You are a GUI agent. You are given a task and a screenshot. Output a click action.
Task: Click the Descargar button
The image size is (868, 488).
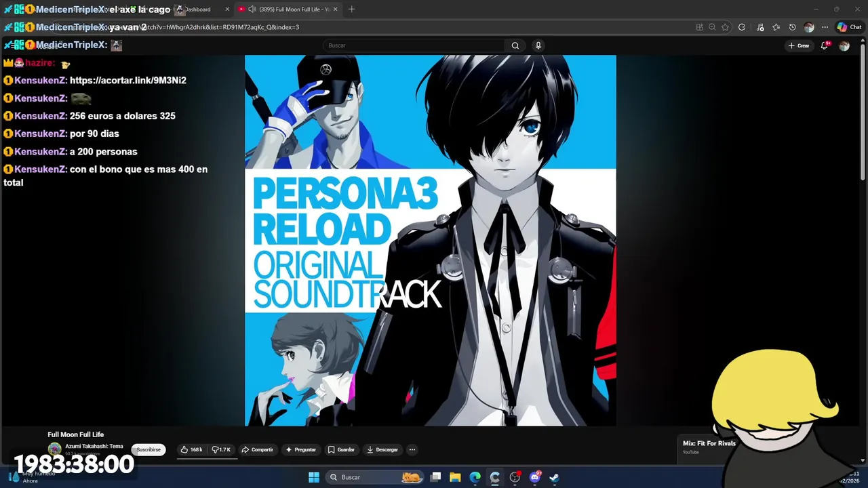382,449
